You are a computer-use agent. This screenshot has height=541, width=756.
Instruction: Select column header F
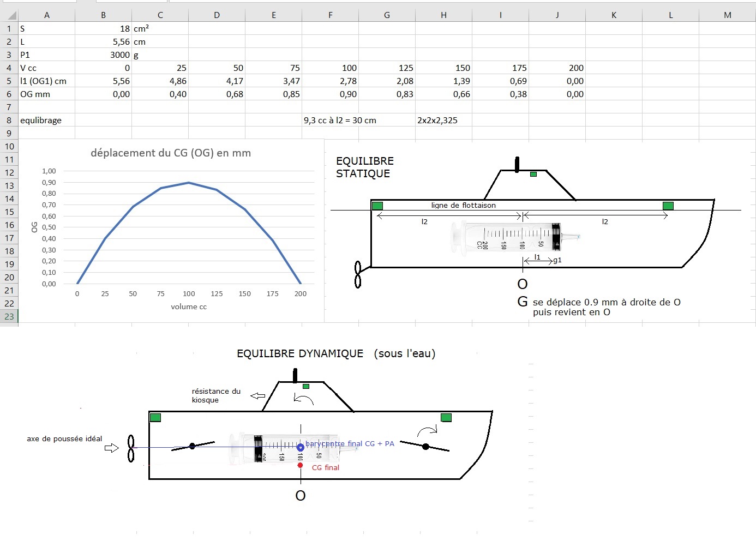coord(330,15)
